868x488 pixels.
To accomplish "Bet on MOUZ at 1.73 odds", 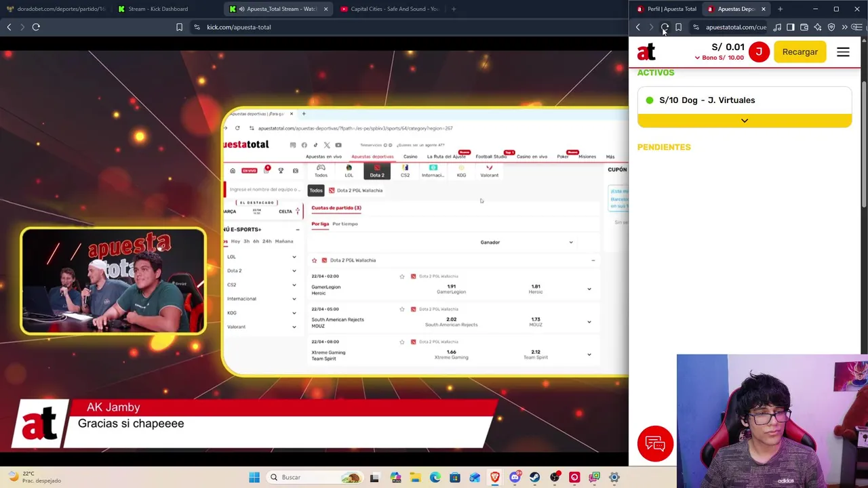I will tap(536, 321).
